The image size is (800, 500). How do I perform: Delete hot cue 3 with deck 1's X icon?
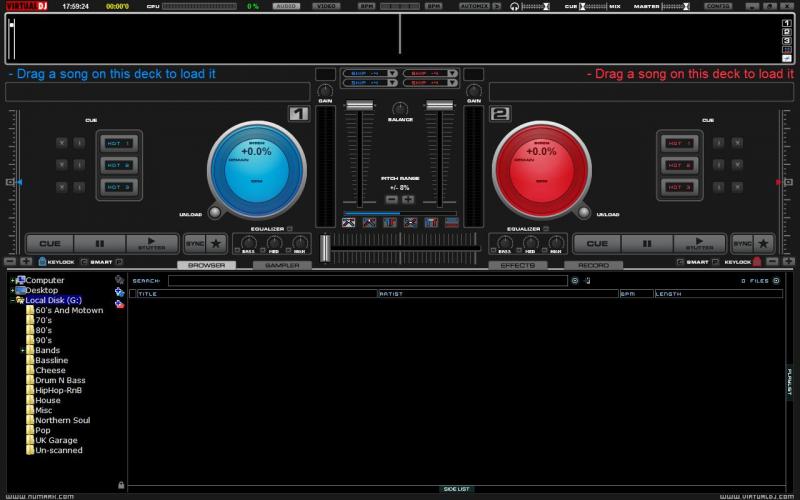(x=62, y=187)
